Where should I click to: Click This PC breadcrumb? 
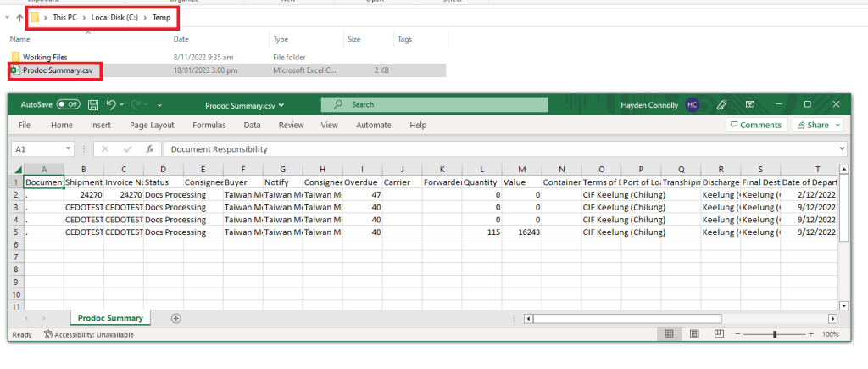point(64,18)
